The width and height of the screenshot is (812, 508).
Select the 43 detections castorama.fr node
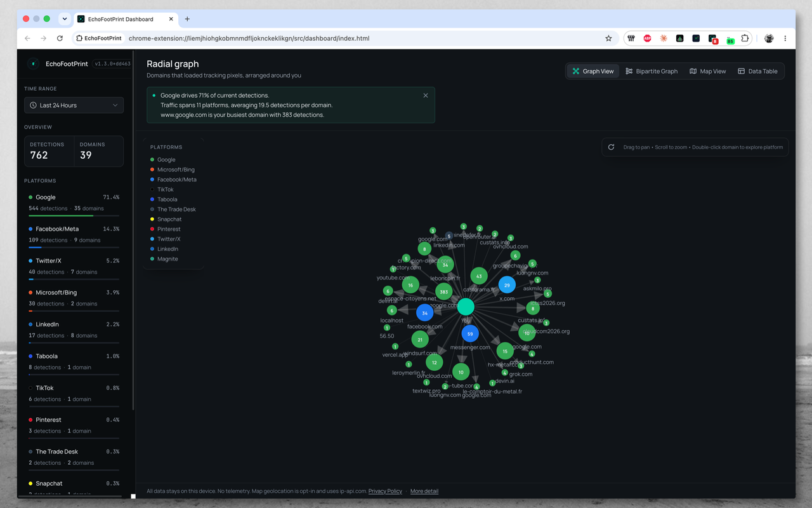pos(478,276)
